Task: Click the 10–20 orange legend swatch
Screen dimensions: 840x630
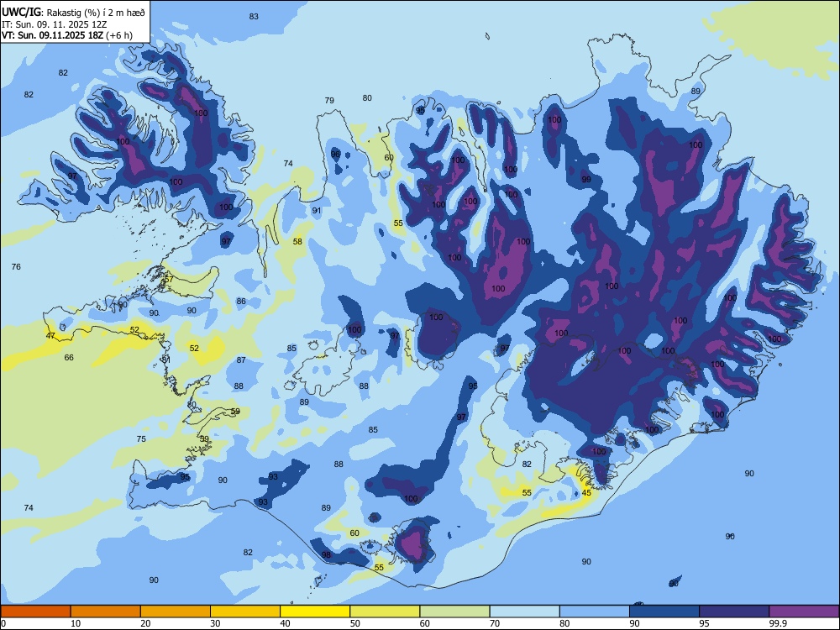Action: click(106, 612)
